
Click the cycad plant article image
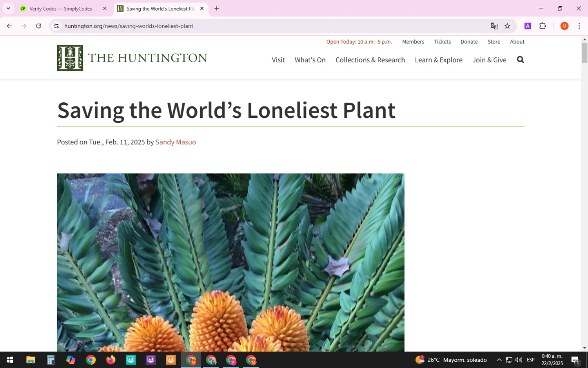[230, 262]
